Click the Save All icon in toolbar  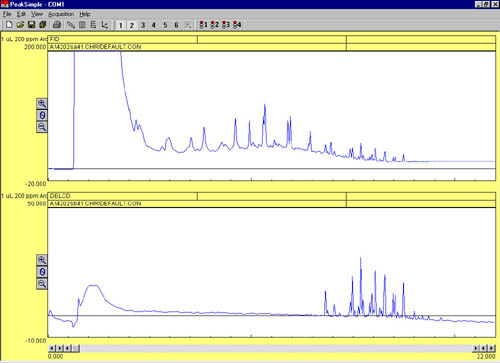42,25
